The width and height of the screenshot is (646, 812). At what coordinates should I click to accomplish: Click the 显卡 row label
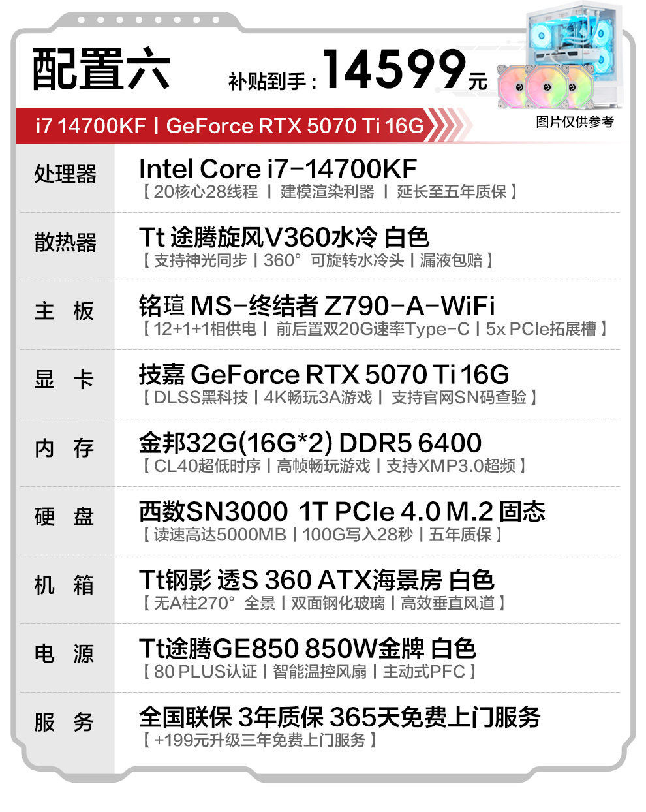click(65, 380)
